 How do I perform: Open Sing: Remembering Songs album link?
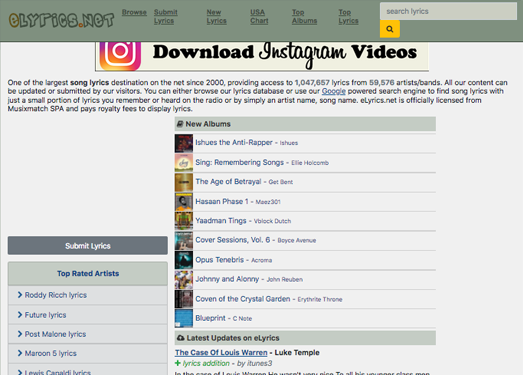click(239, 162)
